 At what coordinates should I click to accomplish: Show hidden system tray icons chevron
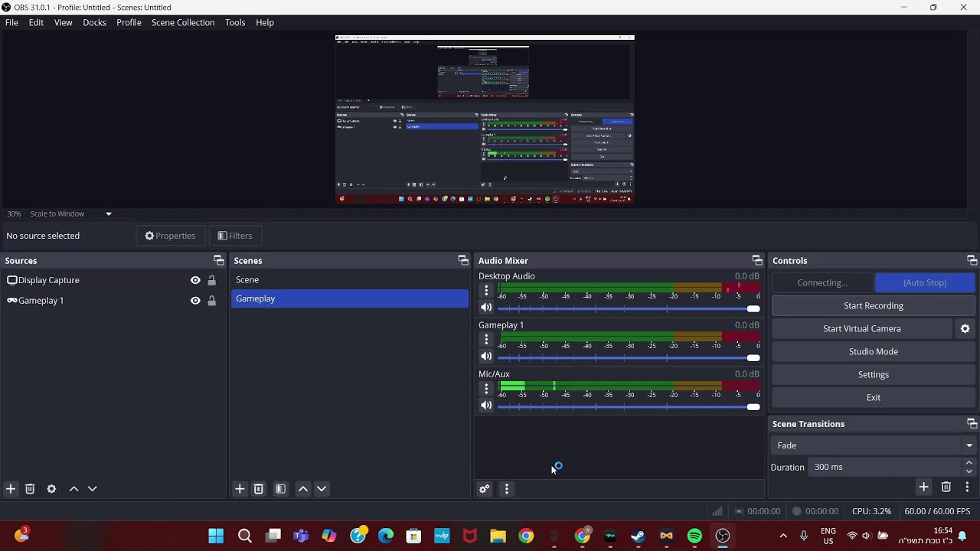point(782,536)
